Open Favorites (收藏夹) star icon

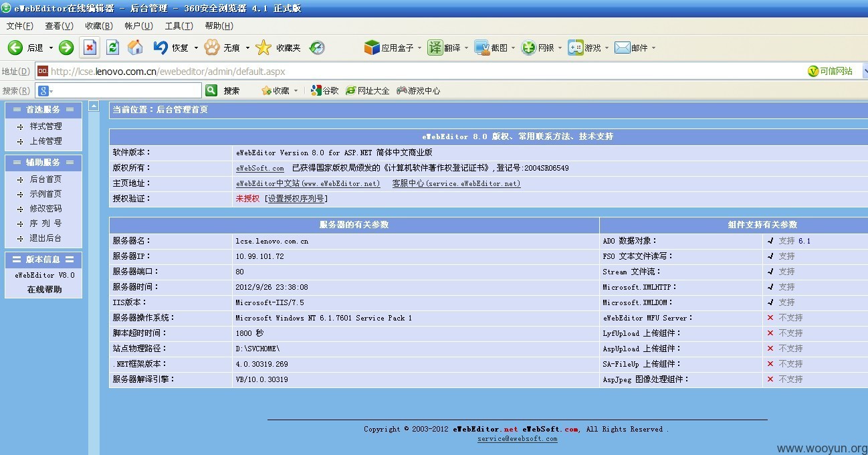pyautogui.click(x=263, y=48)
